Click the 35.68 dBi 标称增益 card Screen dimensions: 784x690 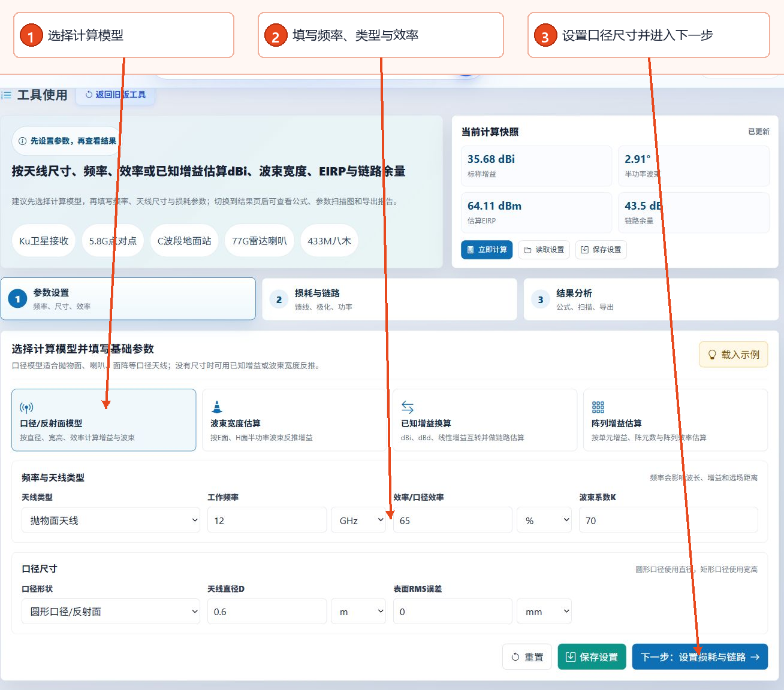(536, 166)
